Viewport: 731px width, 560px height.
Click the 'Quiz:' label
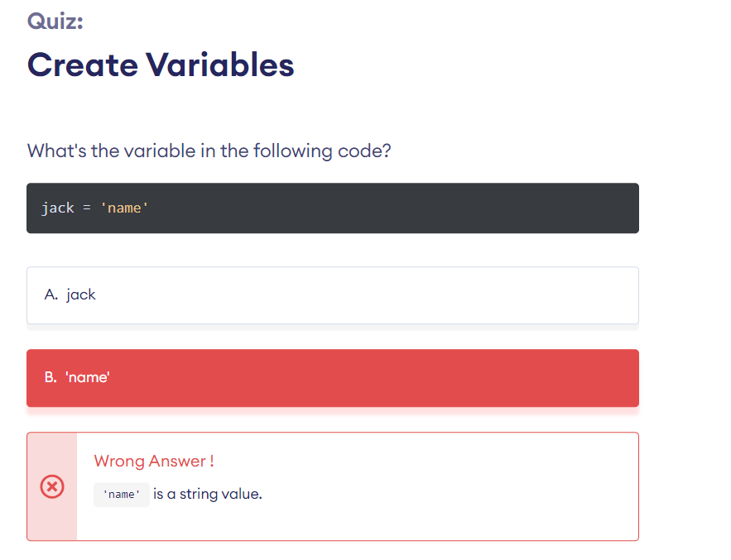point(55,21)
